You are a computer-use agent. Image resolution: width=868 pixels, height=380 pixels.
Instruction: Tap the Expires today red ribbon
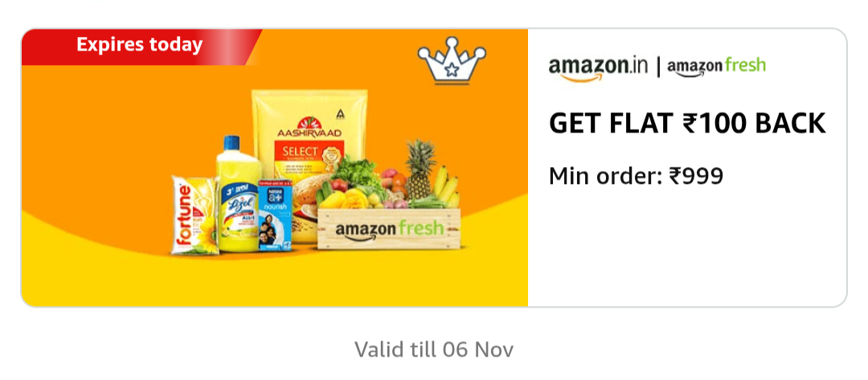point(140,47)
